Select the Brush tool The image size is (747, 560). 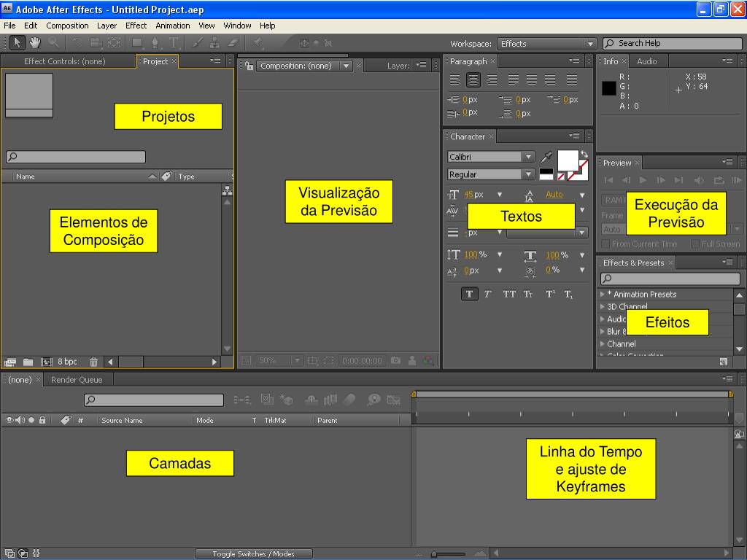[x=197, y=43]
